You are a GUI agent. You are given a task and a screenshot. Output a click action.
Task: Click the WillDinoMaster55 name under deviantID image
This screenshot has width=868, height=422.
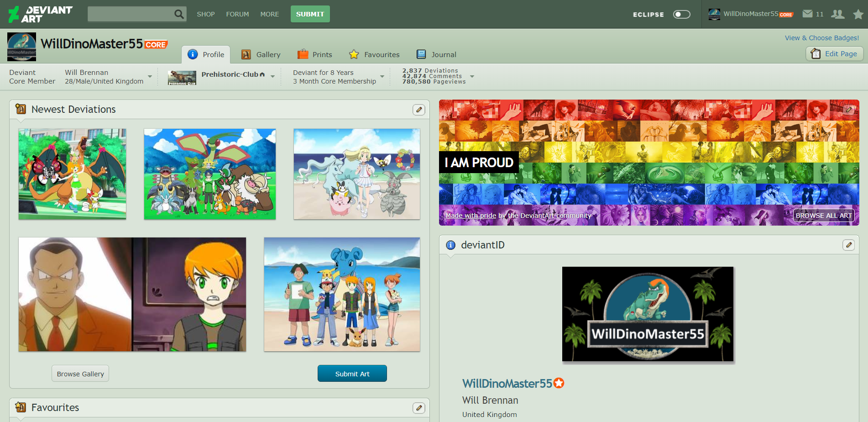[507, 384]
